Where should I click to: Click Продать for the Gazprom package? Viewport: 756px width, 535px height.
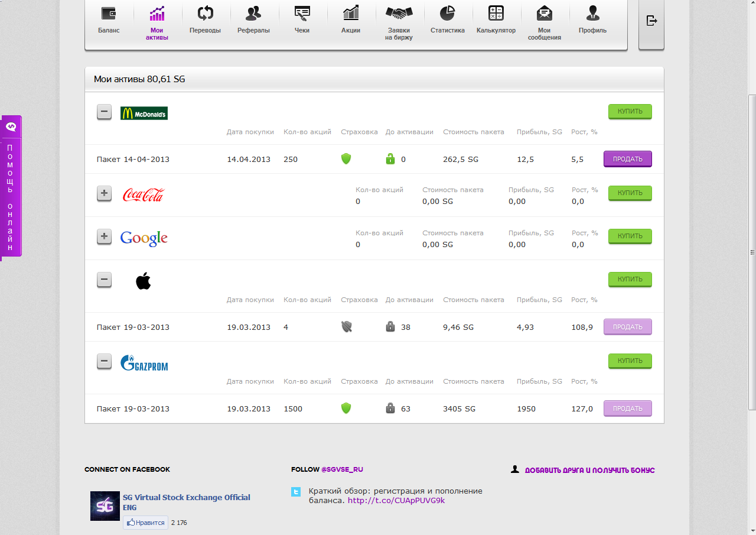(x=628, y=408)
